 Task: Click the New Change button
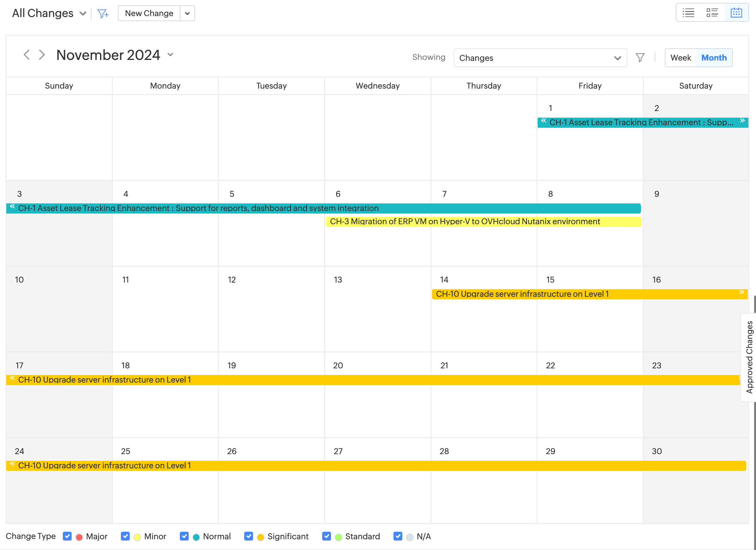click(149, 13)
